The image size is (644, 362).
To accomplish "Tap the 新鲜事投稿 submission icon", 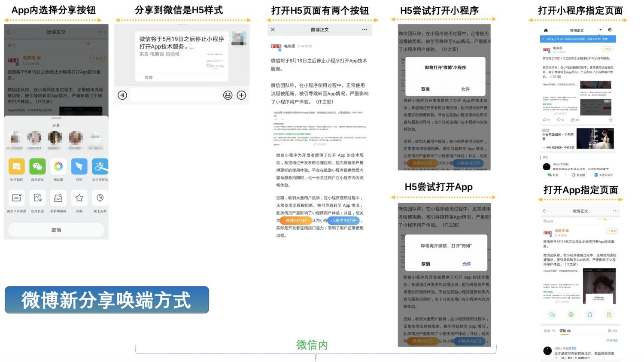I will click(x=58, y=198).
